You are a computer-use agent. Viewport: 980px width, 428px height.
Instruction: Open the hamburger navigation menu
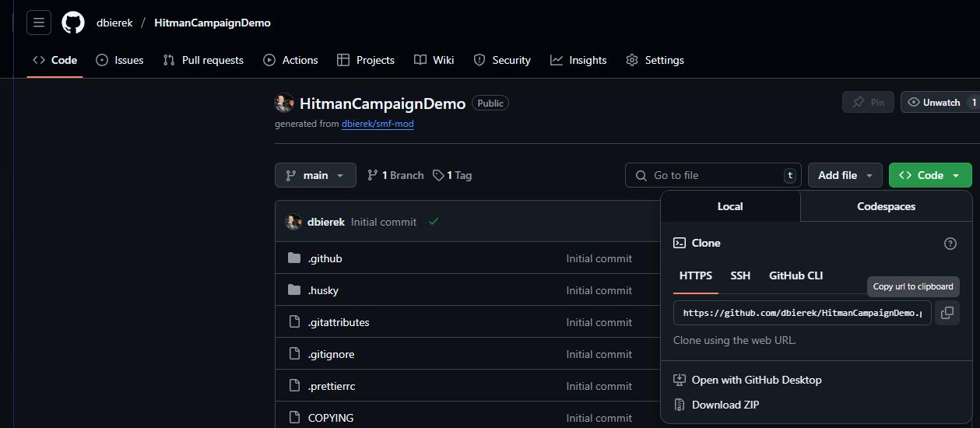39,23
